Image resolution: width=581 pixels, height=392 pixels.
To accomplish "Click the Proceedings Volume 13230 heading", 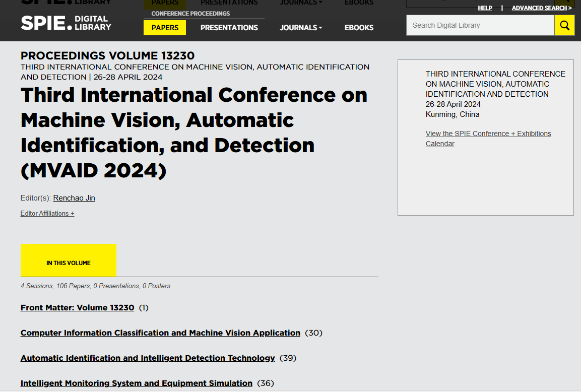I will [107, 55].
